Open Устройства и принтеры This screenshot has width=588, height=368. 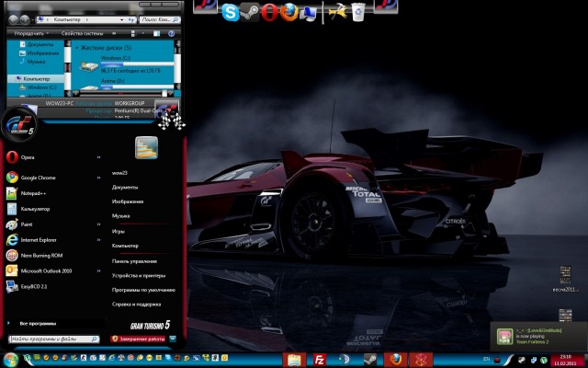click(139, 275)
